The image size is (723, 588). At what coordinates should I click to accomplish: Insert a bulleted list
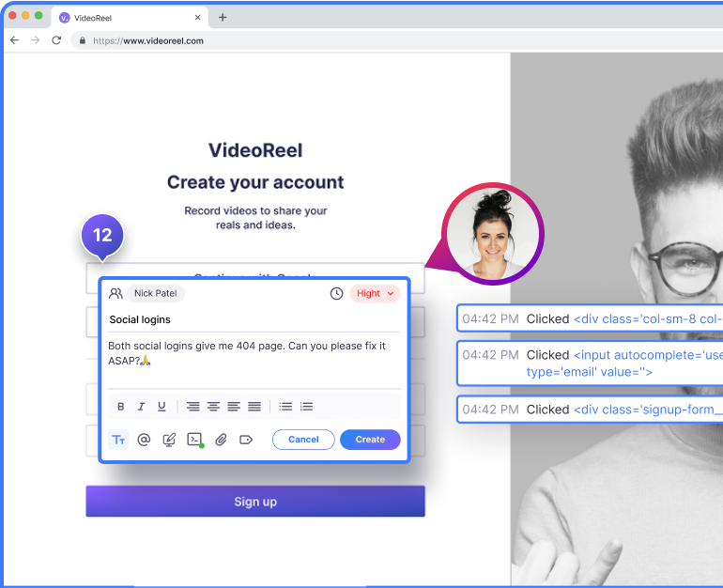point(285,407)
